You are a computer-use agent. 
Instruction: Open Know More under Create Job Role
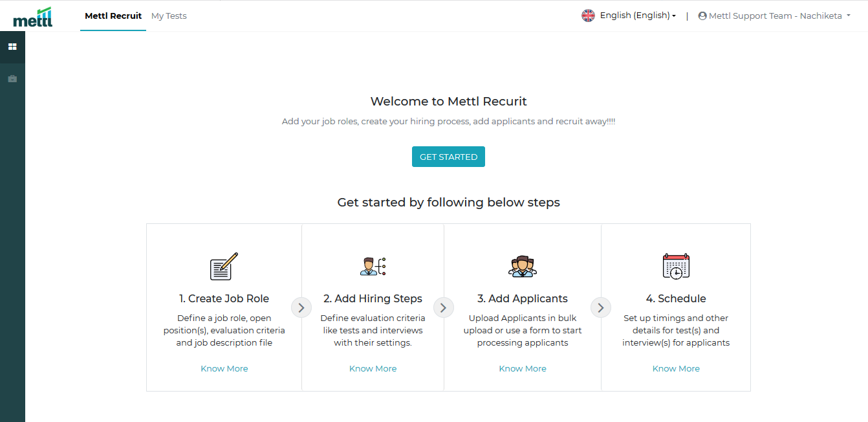[224, 368]
